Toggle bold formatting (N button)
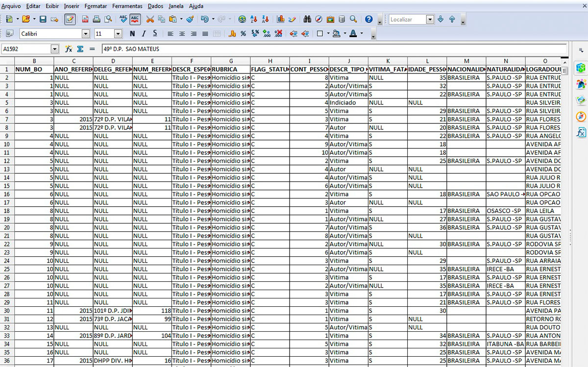Screen dimensions: 588x367 (132, 34)
